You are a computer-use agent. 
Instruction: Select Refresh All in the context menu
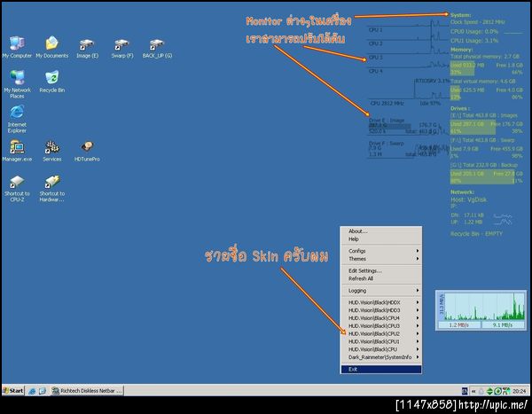(x=381, y=278)
